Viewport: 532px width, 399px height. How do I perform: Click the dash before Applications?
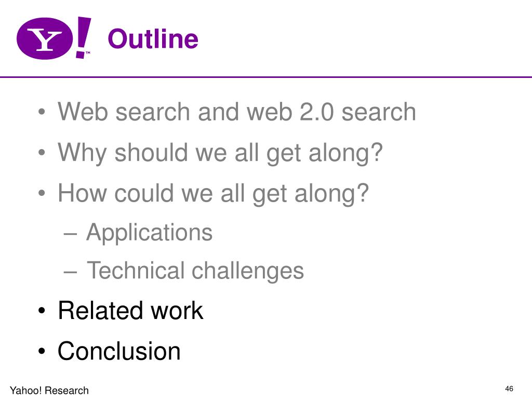(x=70, y=234)
